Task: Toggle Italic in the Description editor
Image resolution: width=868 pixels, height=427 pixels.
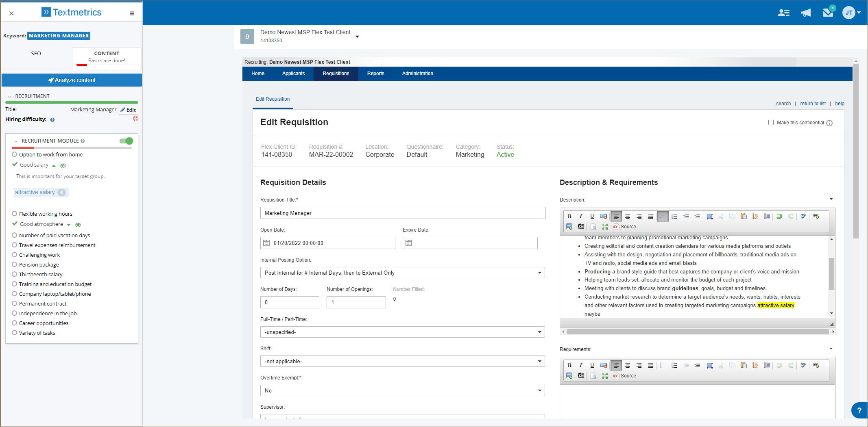Action: pyautogui.click(x=581, y=216)
